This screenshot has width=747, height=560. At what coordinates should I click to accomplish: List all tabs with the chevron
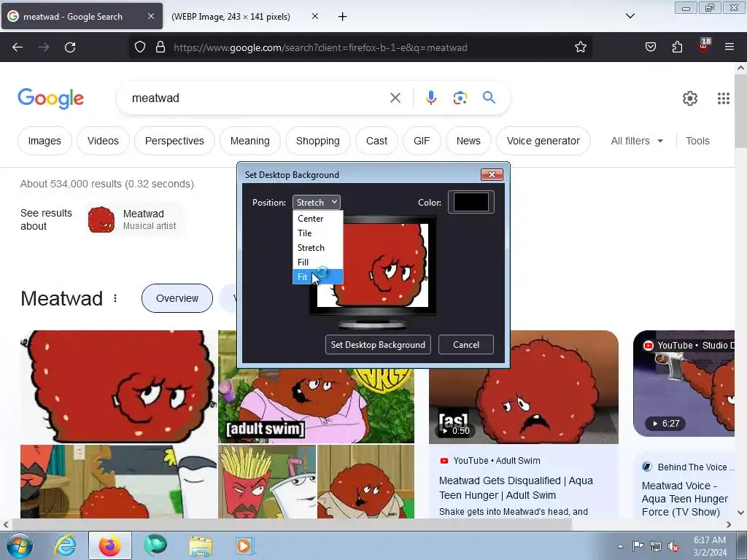pos(630,16)
